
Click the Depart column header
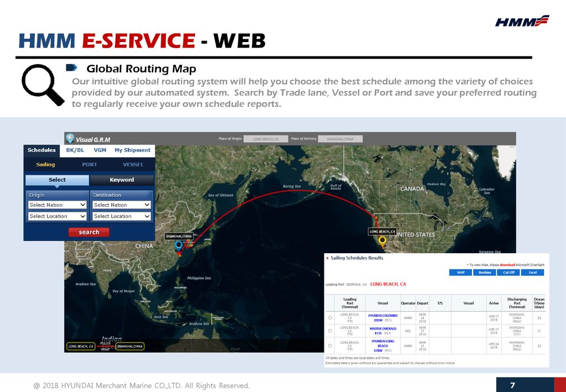point(422,303)
